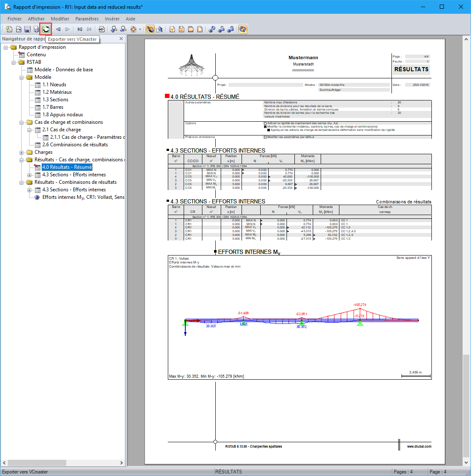The image size is (471, 476).
Task: Close the Navigateur de rapport panel
Action: [x=121, y=38]
